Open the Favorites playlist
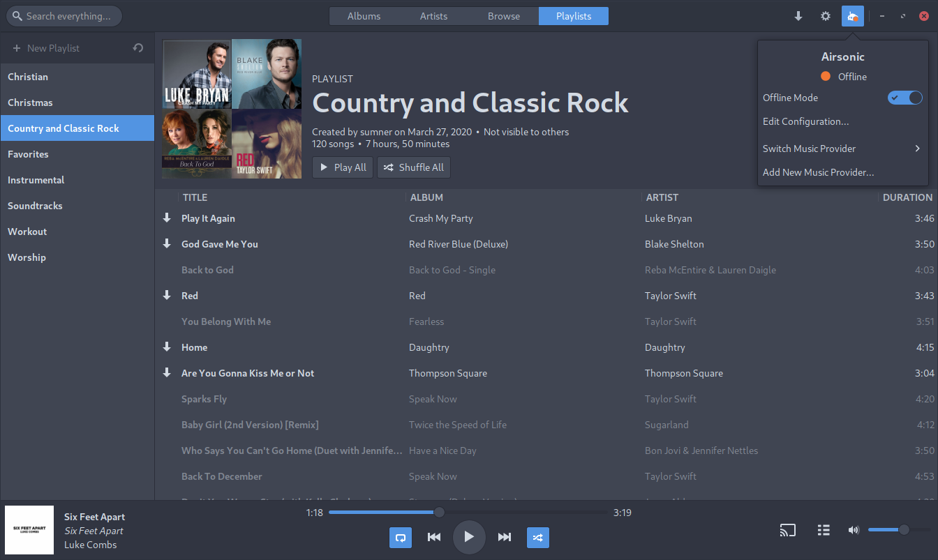This screenshot has height=560, width=938. (x=77, y=154)
